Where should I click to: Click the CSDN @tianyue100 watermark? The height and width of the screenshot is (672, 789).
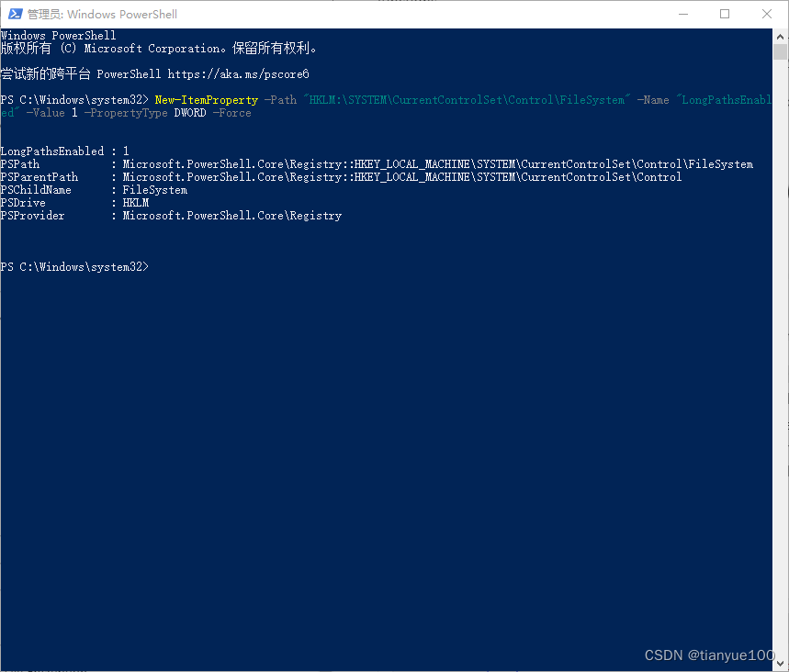coord(707,655)
